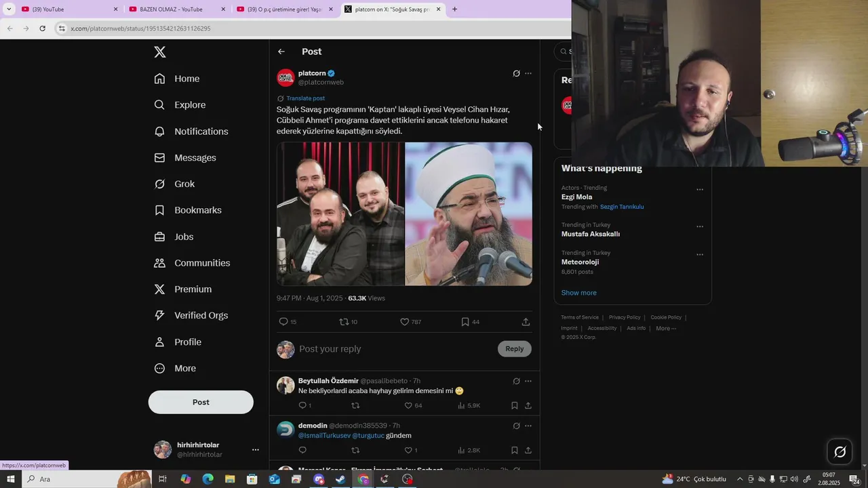The height and width of the screenshot is (488, 868).
Task: Open Grok from sidebar
Action: click(174, 184)
